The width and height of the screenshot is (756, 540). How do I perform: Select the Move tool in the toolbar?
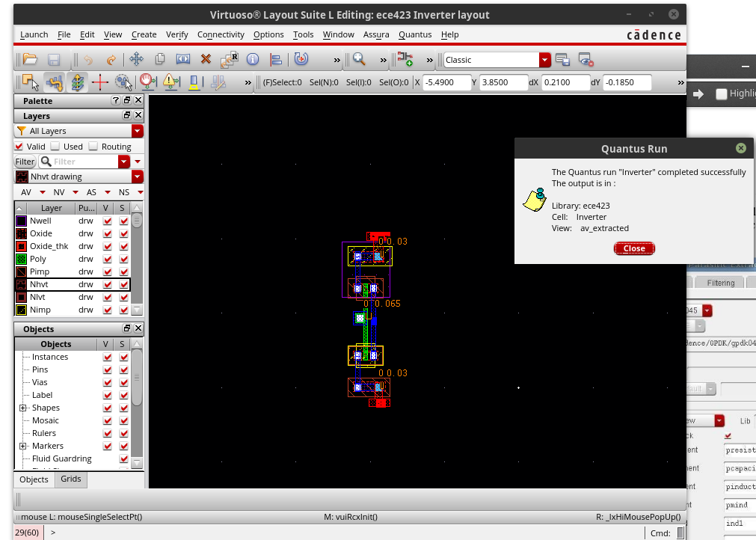pyautogui.click(x=138, y=59)
